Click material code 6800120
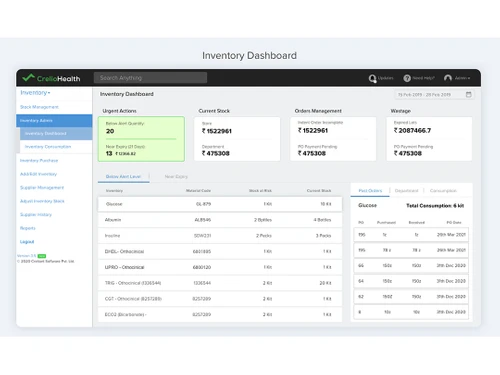Image resolution: width=500 pixels, height=375 pixels. tap(202, 267)
